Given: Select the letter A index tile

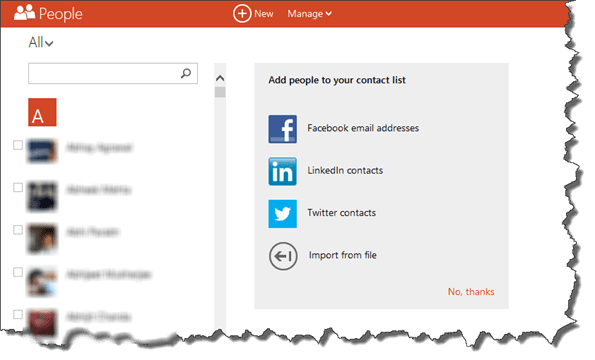Looking at the screenshot, I should point(42,112).
